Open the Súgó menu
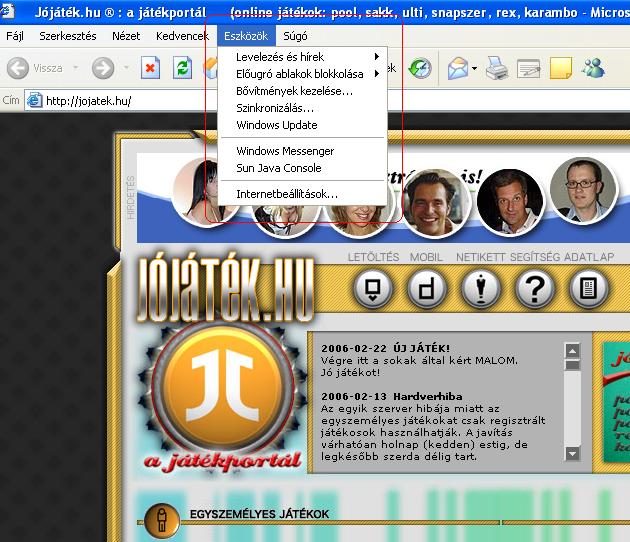 (295, 36)
